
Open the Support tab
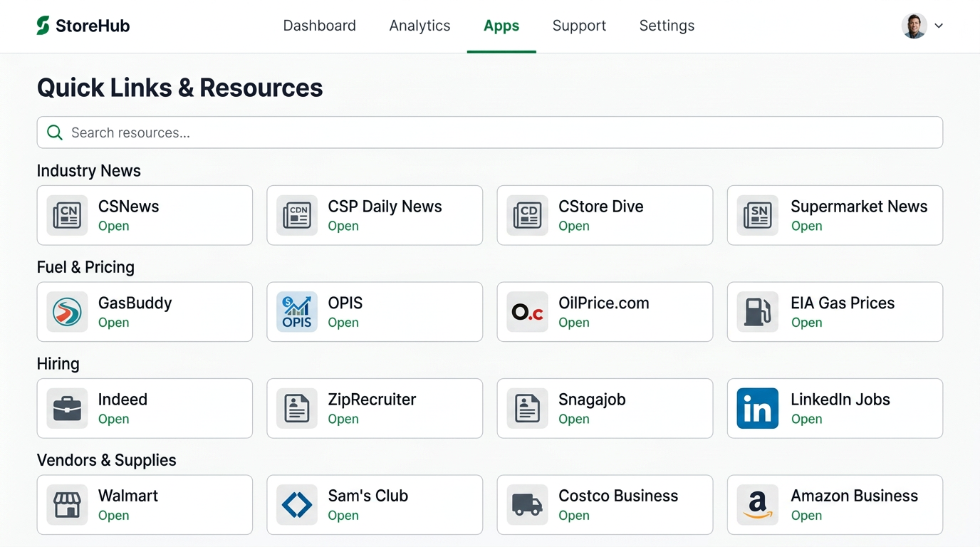[x=579, y=26]
